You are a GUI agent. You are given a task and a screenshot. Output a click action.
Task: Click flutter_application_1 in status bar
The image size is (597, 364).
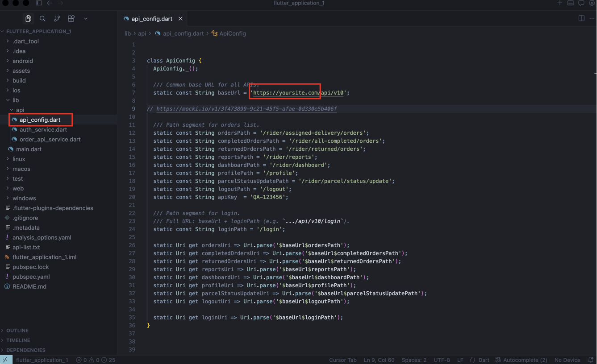(x=42, y=360)
